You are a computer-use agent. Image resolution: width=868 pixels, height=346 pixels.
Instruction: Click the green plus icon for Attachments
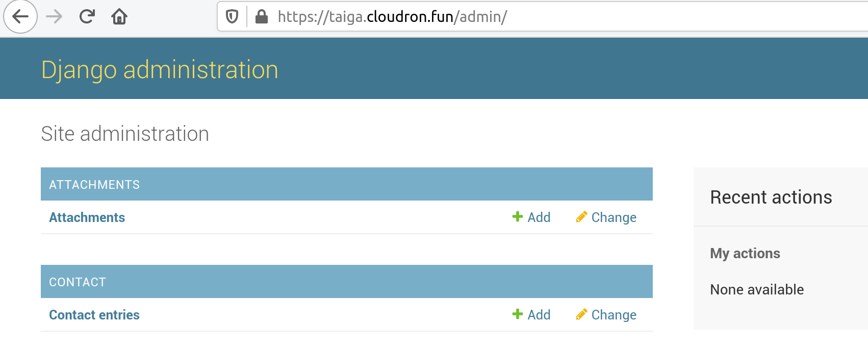click(x=517, y=217)
